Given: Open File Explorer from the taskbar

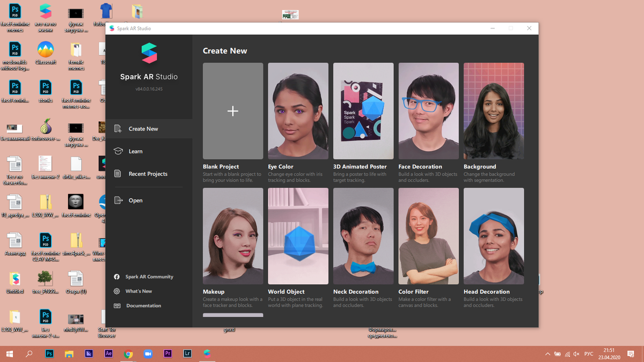Looking at the screenshot, I should click(x=69, y=354).
